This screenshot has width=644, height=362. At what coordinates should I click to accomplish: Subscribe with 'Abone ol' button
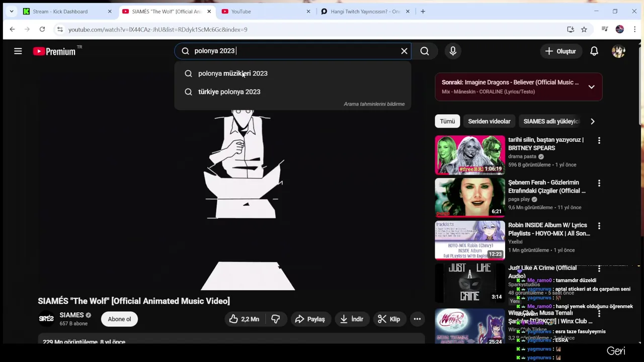coord(119,319)
